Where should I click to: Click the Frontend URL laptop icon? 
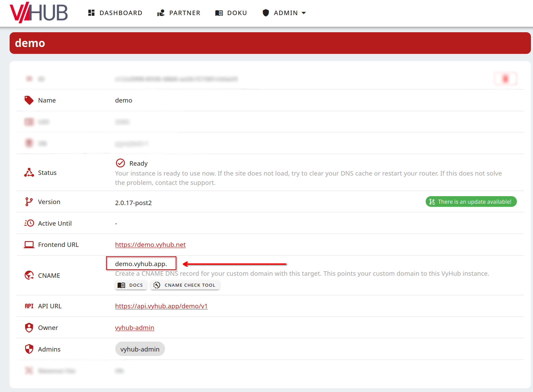click(29, 245)
